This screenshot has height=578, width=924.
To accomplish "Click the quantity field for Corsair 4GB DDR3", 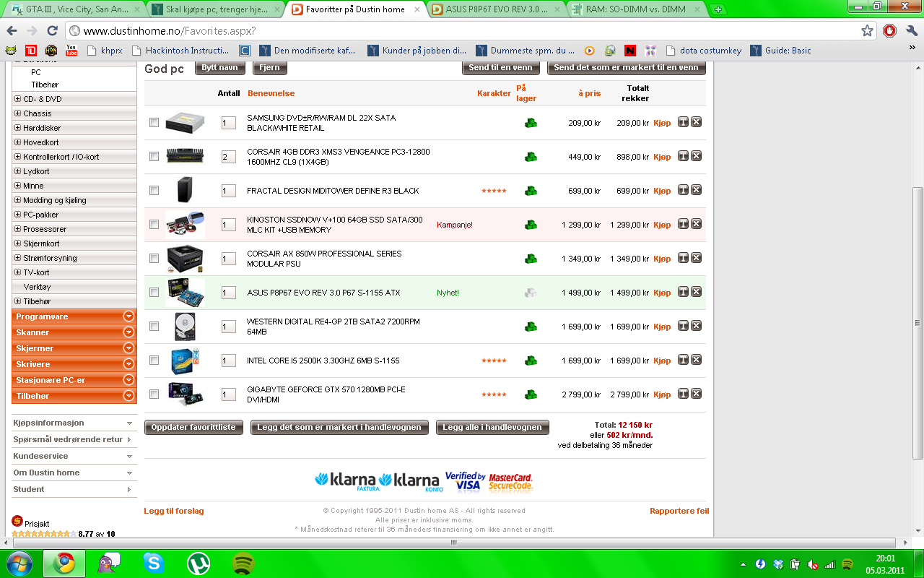I will click(x=229, y=157).
